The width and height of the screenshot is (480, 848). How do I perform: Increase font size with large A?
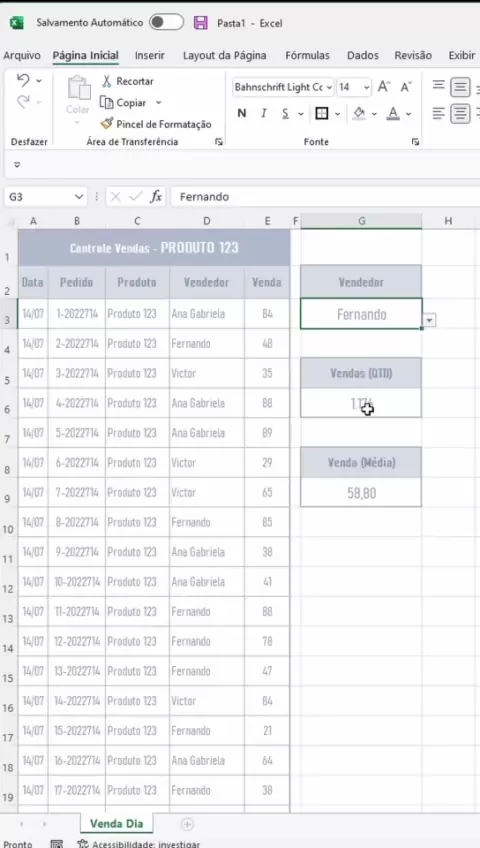coord(384,87)
